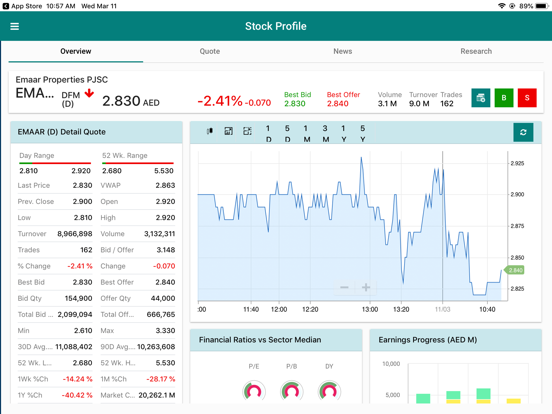Click the Offer Qty value 44,000
552x414 pixels.
coord(163,299)
